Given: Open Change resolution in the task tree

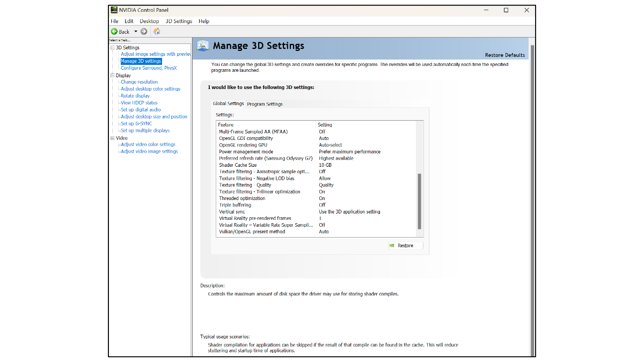Looking at the screenshot, I should [139, 82].
